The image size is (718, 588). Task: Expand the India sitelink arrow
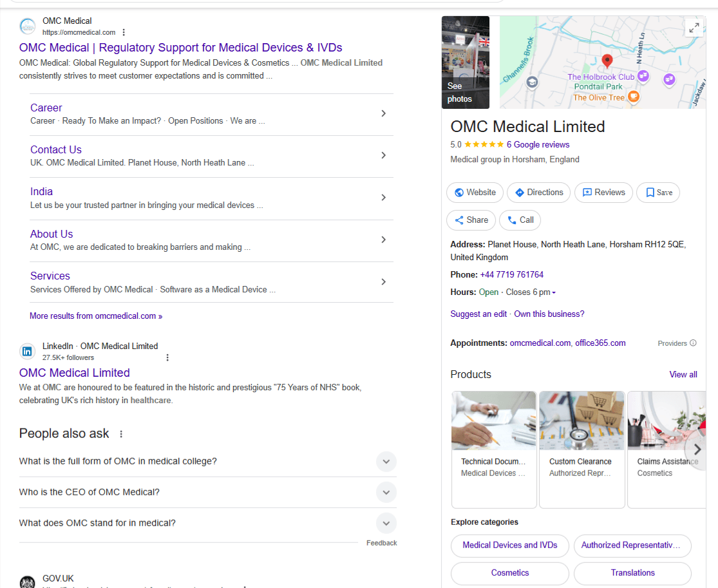tap(384, 198)
